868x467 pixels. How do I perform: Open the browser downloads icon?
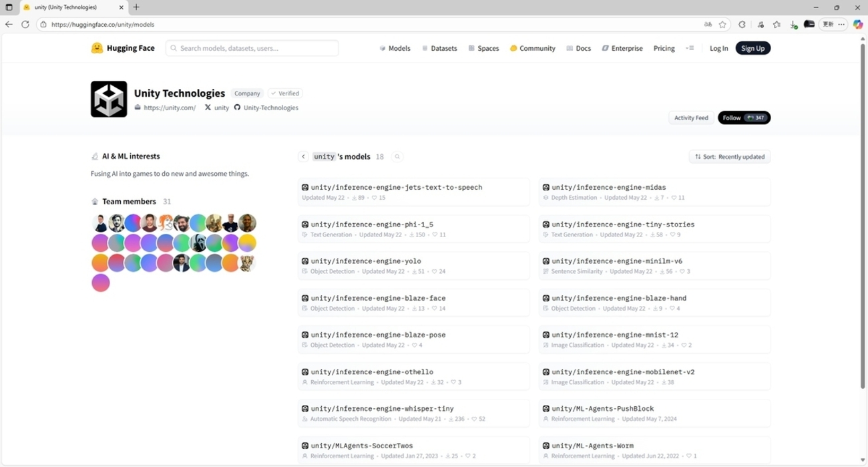(793, 24)
